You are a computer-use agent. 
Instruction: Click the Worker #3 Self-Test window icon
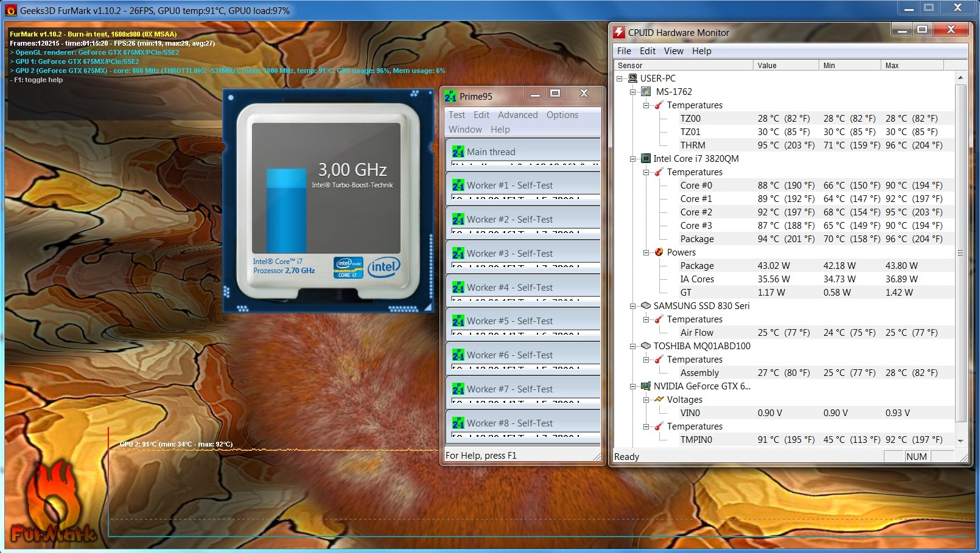[x=458, y=253]
